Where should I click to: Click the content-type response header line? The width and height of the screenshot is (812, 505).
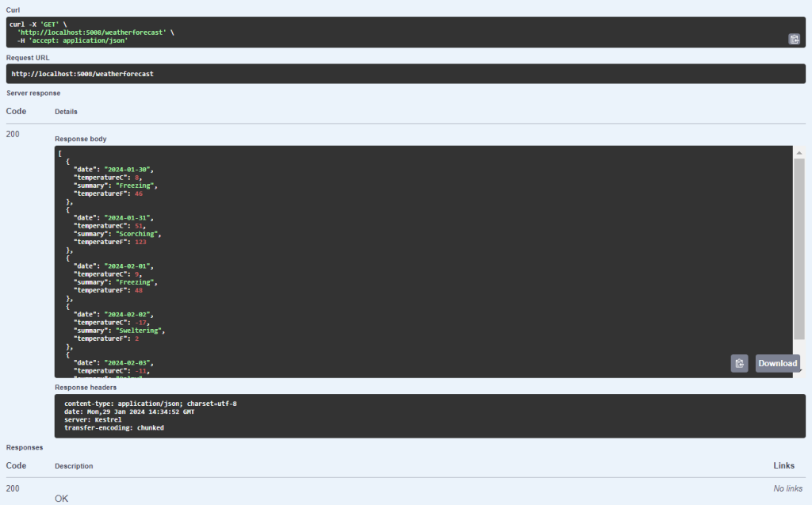[150, 404]
